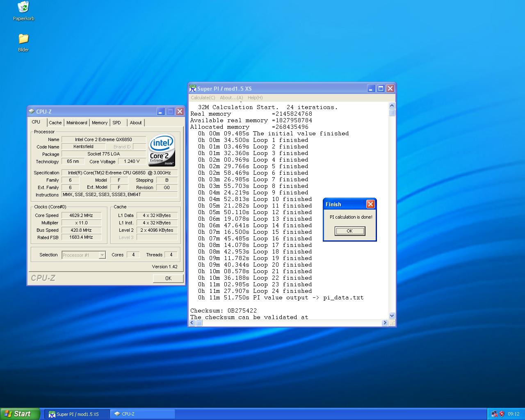Close the Super PI window
This screenshot has width=525, height=420.
(390, 88)
